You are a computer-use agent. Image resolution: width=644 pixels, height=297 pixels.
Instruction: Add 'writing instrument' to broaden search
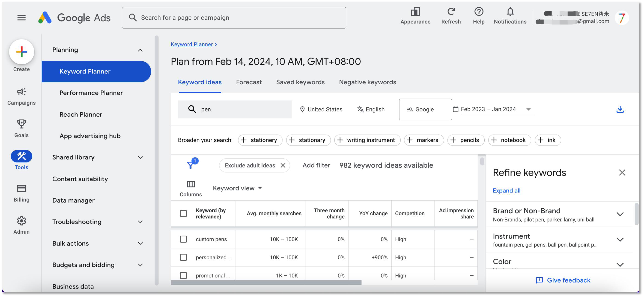(x=367, y=140)
